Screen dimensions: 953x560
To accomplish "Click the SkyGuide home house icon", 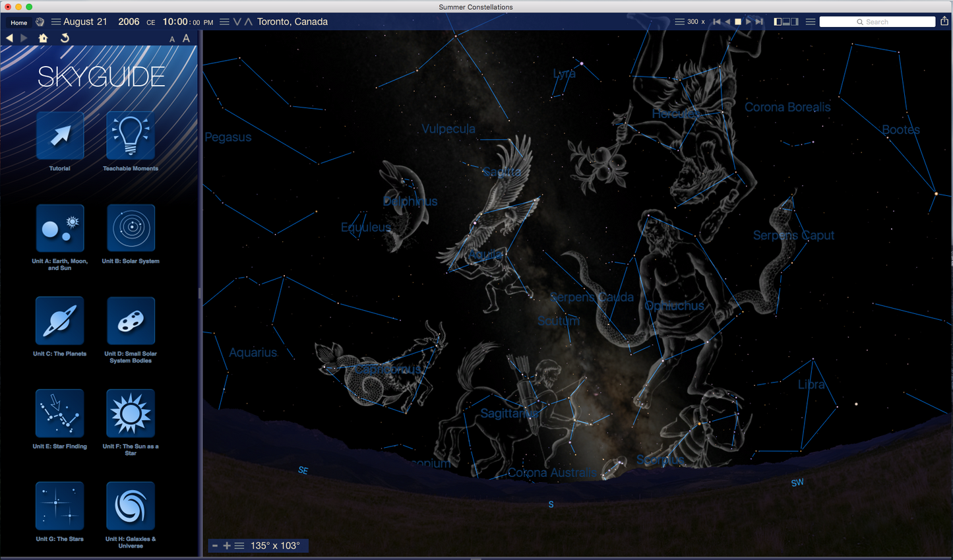I will click(x=44, y=38).
